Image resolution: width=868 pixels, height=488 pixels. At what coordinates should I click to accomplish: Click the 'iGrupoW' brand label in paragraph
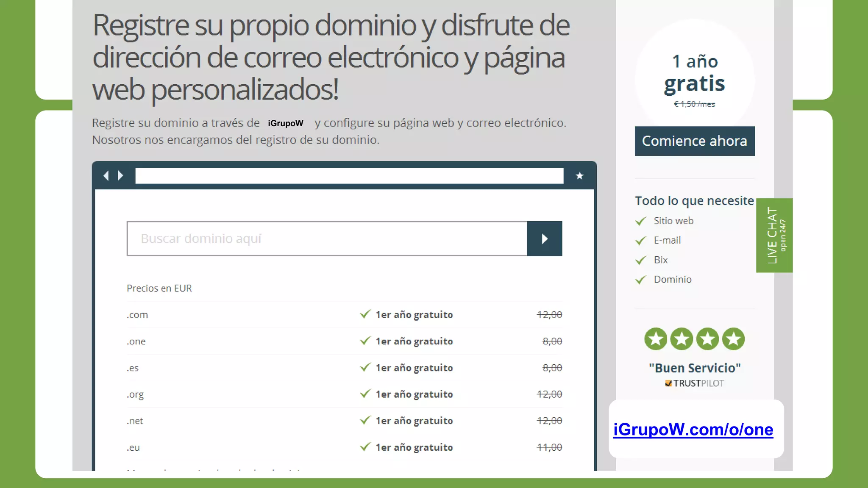(286, 123)
